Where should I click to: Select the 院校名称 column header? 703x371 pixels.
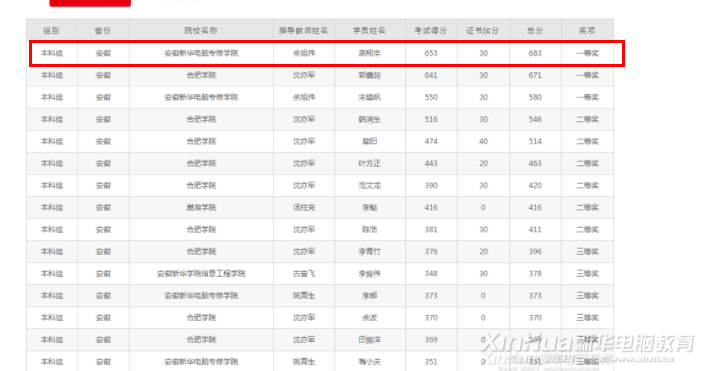[x=201, y=31]
